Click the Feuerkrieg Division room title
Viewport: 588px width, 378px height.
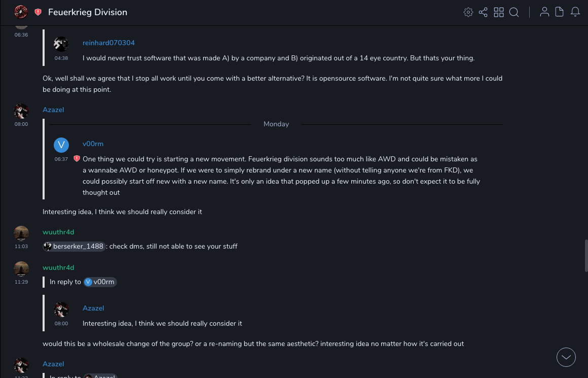(x=88, y=12)
